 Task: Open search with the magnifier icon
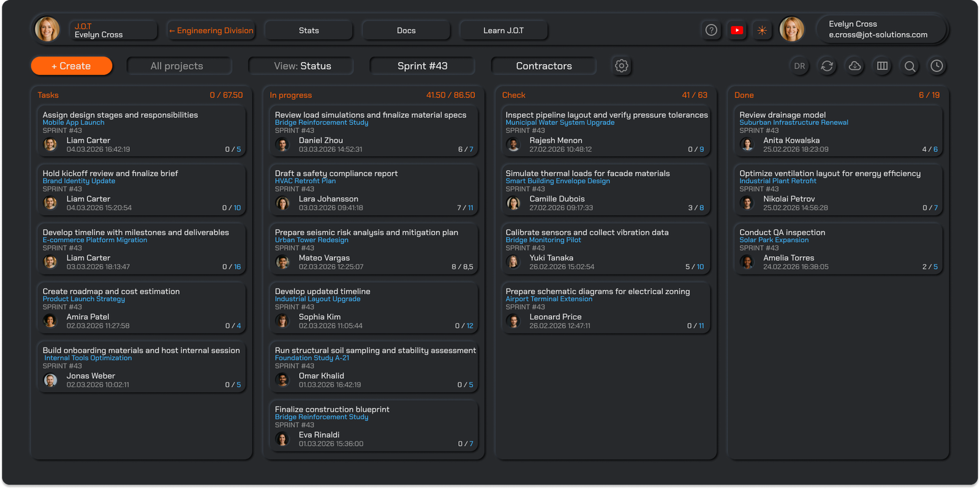coord(910,66)
